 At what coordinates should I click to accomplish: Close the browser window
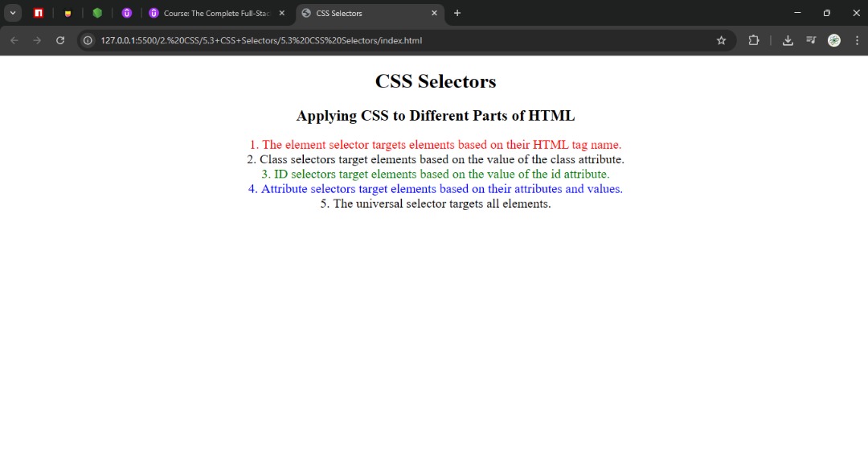pyautogui.click(x=856, y=13)
